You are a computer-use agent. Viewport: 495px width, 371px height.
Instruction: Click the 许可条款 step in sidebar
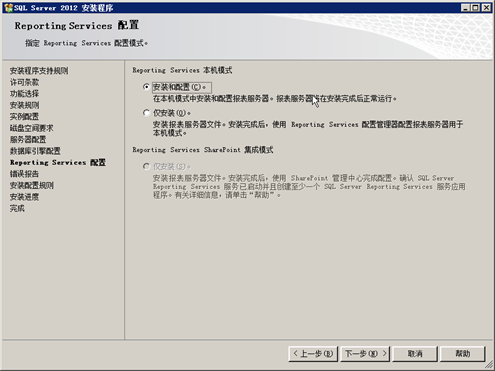point(24,82)
